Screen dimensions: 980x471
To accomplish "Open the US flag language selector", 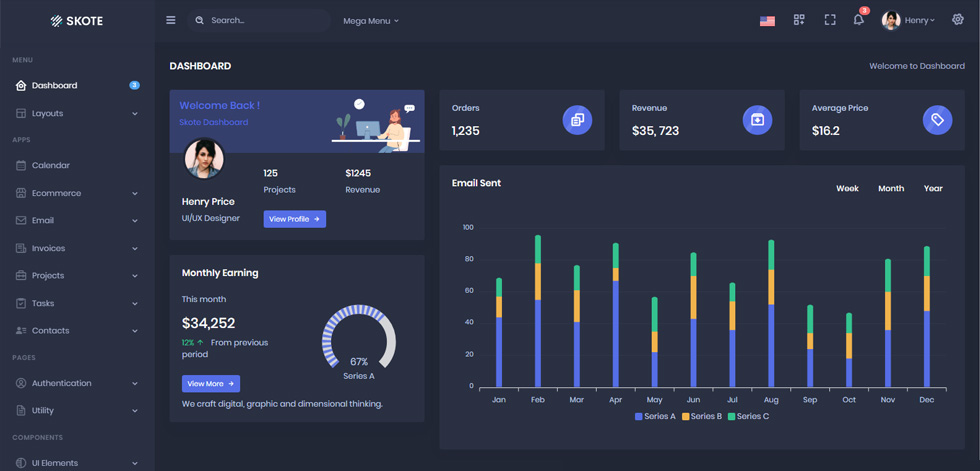I will pos(767,21).
